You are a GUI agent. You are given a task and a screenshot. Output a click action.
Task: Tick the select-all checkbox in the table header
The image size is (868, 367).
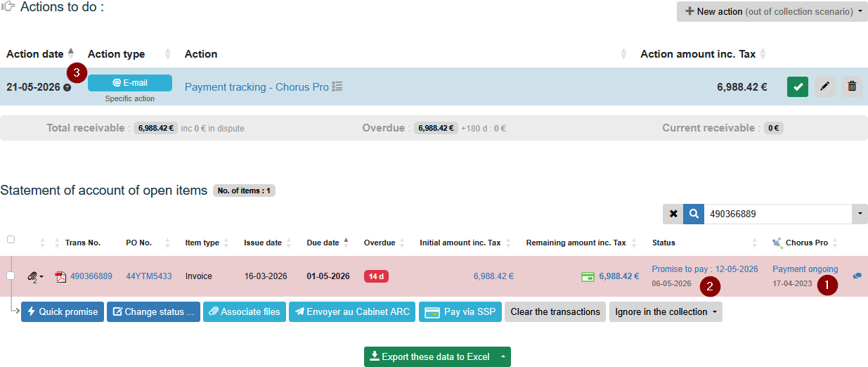coord(11,240)
